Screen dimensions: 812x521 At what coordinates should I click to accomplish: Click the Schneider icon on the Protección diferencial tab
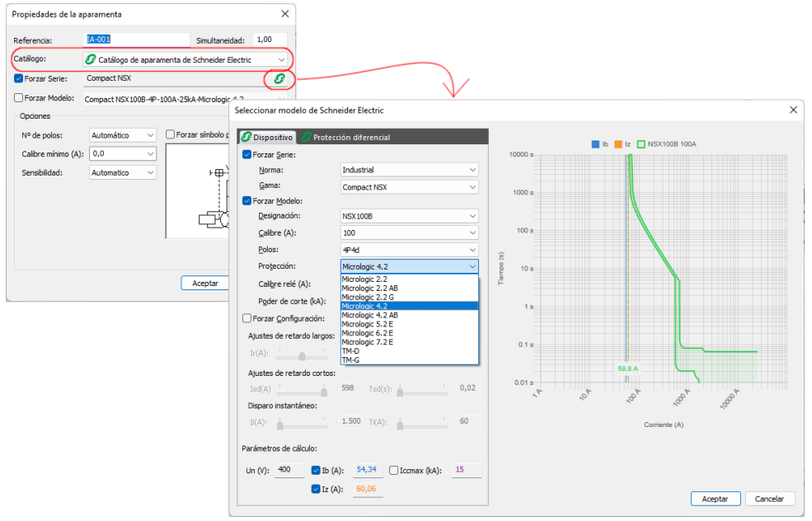point(307,137)
